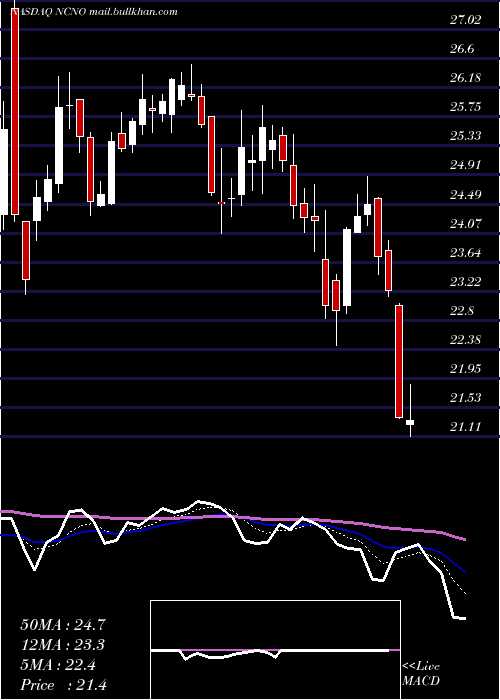
Task: Select the 21.11 price axis label
Action: pyautogui.click(x=466, y=427)
